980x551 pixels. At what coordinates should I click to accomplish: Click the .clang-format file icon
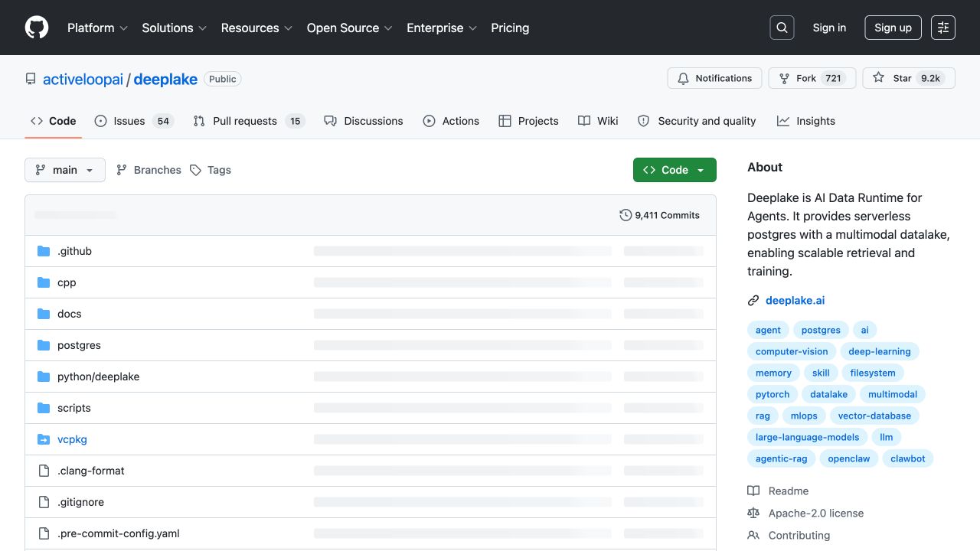point(44,471)
